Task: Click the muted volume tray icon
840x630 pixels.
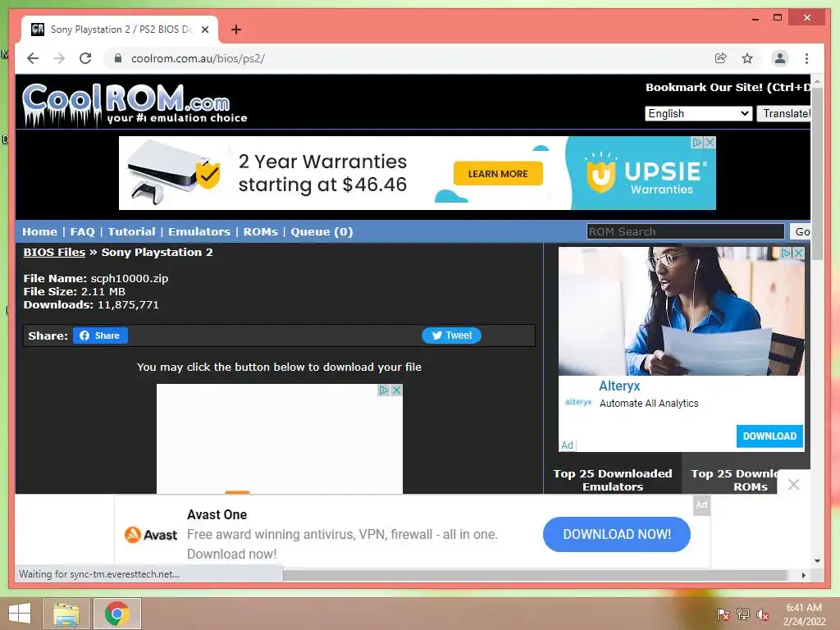Action: (x=763, y=614)
